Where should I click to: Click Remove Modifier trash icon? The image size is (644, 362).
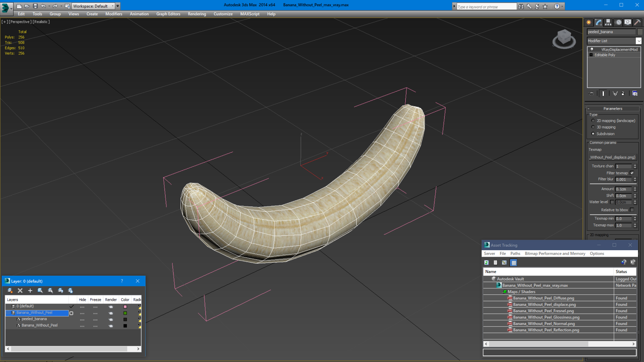tap(623, 93)
